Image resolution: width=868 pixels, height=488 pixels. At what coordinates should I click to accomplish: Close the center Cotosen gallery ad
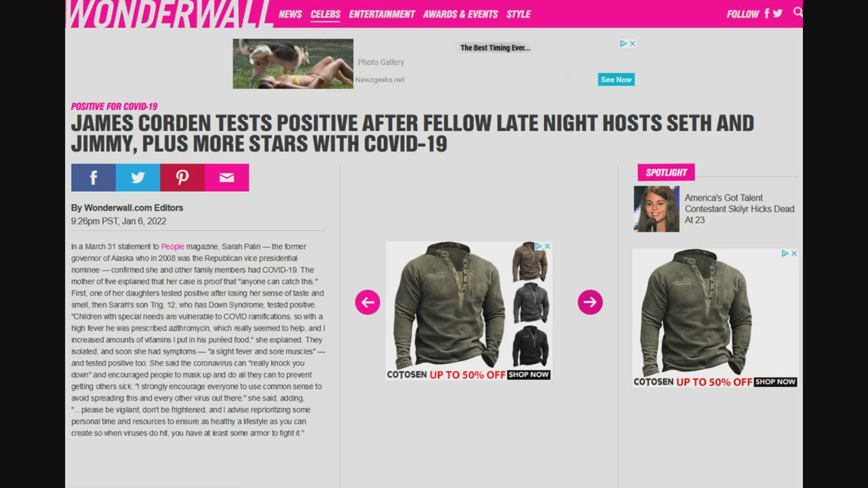click(547, 246)
